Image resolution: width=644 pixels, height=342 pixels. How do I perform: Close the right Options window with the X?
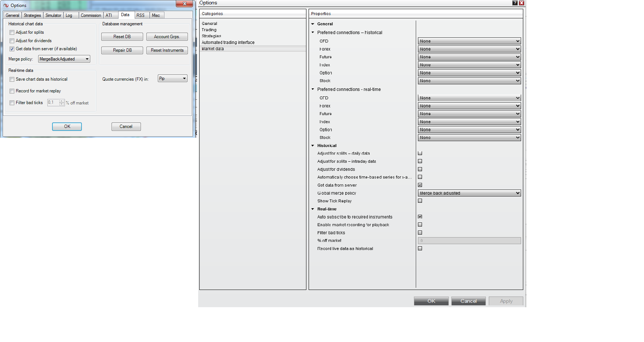coord(521,3)
